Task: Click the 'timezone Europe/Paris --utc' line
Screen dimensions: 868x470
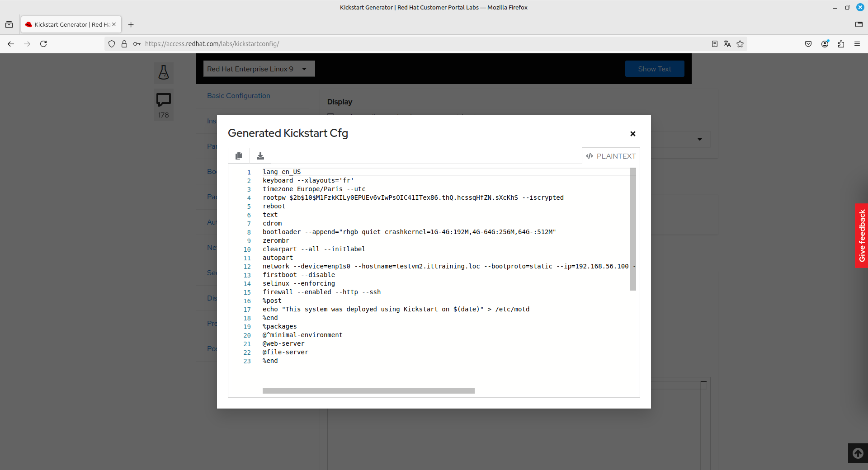Action: tap(314, 189)
